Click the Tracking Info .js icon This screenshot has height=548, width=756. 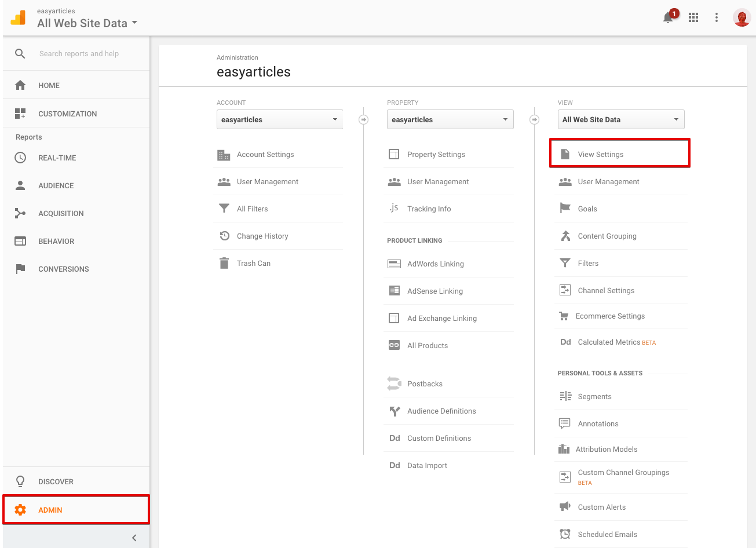394,208
